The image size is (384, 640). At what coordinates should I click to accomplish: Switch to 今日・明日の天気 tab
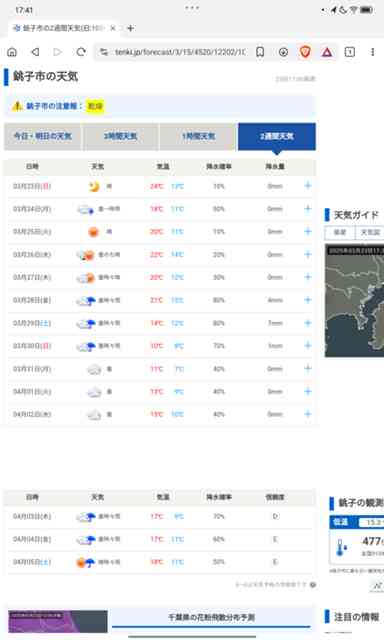pos(43,136)
